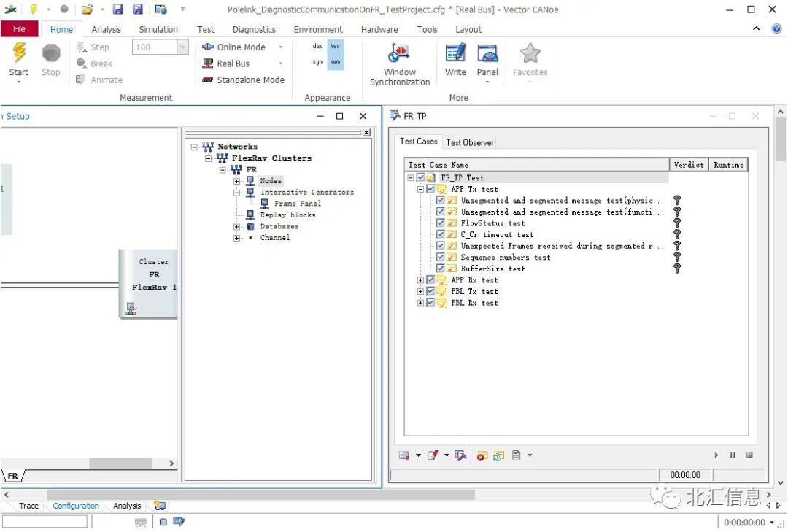Image resolution: width=788 pixels, height=532 pixels.
Task: Click the red-X report icon in FR TP toolbar
Action: click(482, 455)
